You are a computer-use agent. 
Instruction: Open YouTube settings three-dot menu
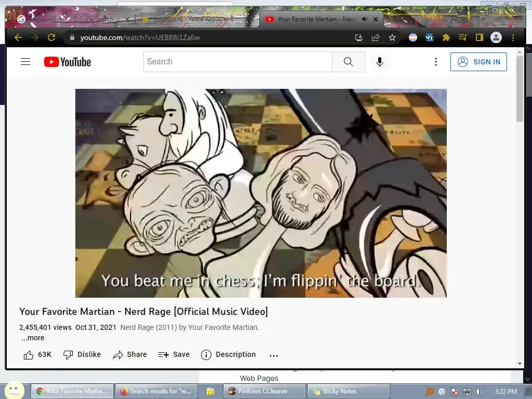pos(436,62)
